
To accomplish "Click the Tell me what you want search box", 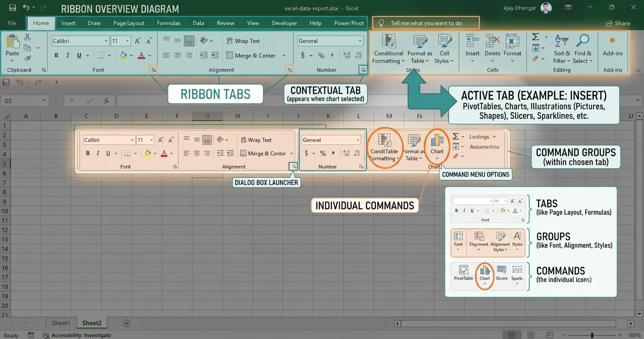I will (426, 23).
